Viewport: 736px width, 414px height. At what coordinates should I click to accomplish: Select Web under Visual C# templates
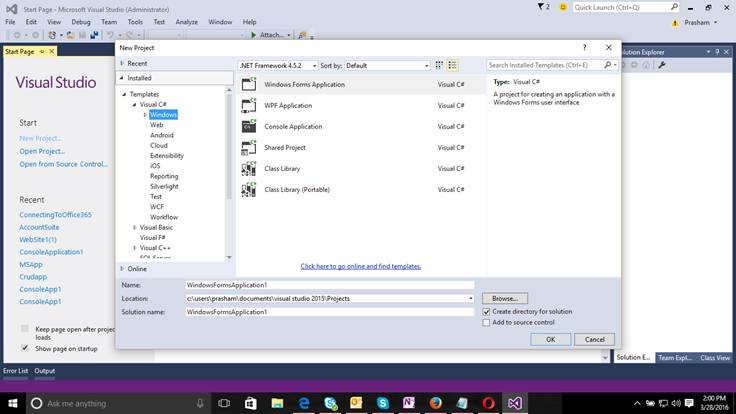click(x=157, y=125)
